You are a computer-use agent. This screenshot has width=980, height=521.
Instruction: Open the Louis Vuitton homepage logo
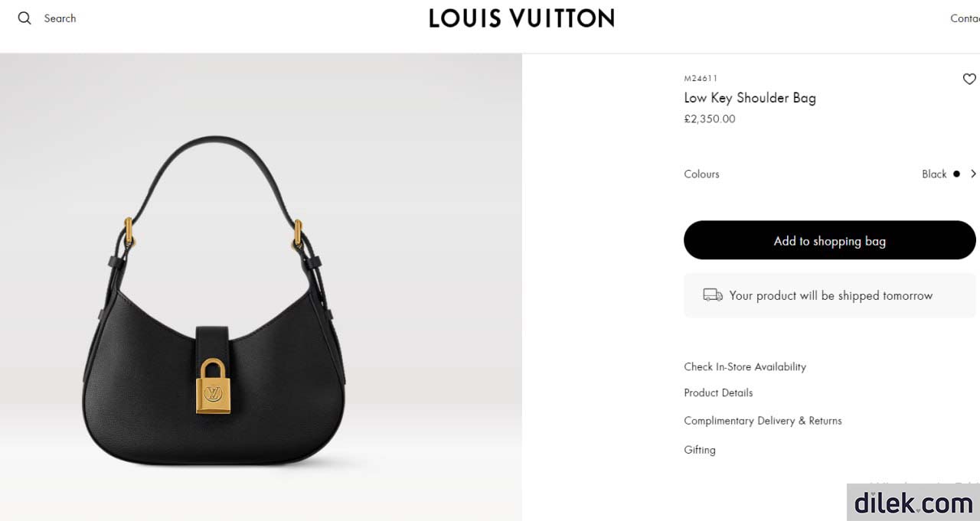[521, 18]
